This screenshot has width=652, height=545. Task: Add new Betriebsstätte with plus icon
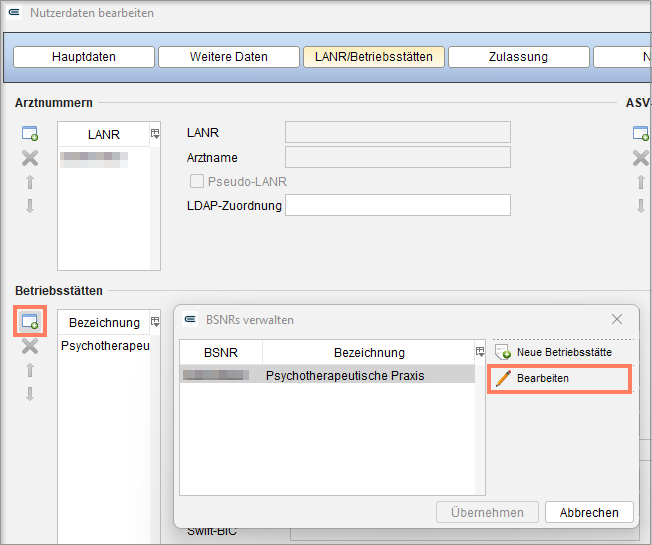coord(30,321)
